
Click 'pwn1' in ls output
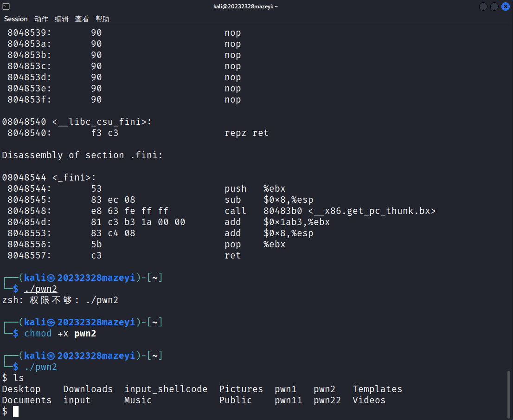tap(286, 389)
